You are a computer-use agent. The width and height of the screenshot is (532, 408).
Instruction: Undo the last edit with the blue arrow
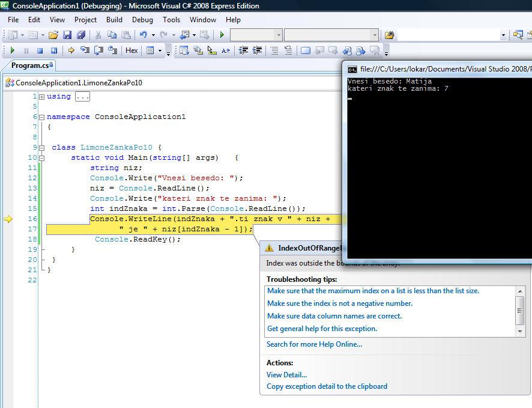(143, 35)
